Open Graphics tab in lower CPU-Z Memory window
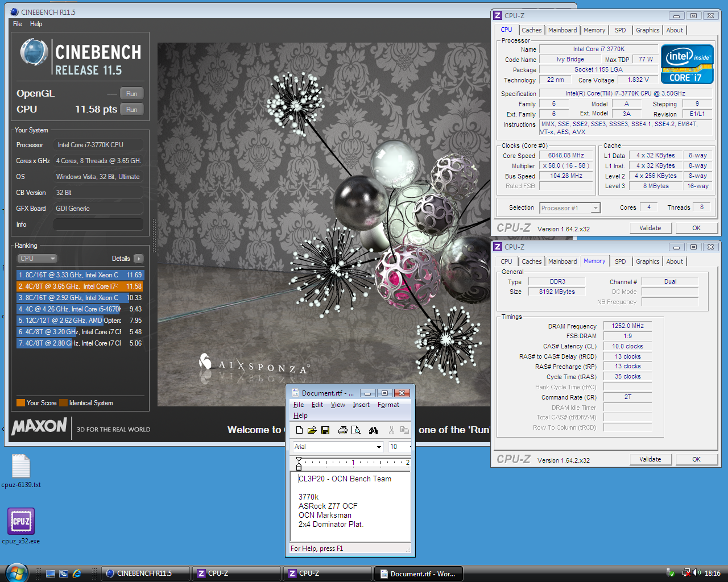728x582 pixels. [x=648, y=261]
